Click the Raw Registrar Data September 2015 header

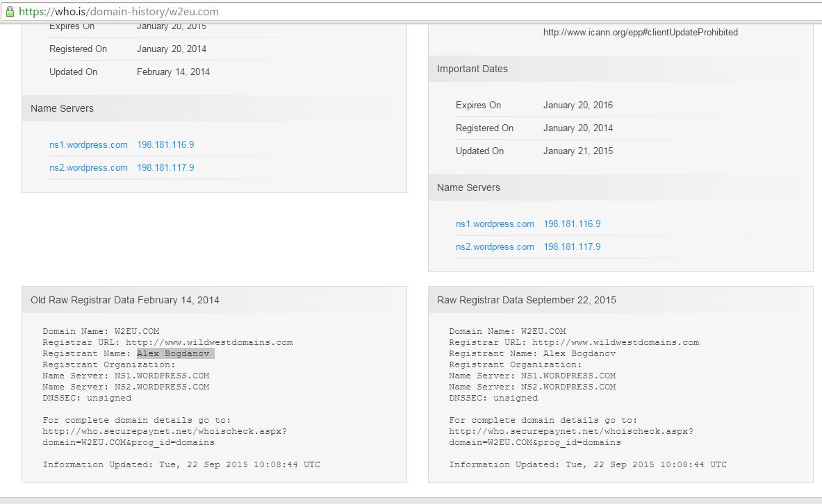coord(525,299)
